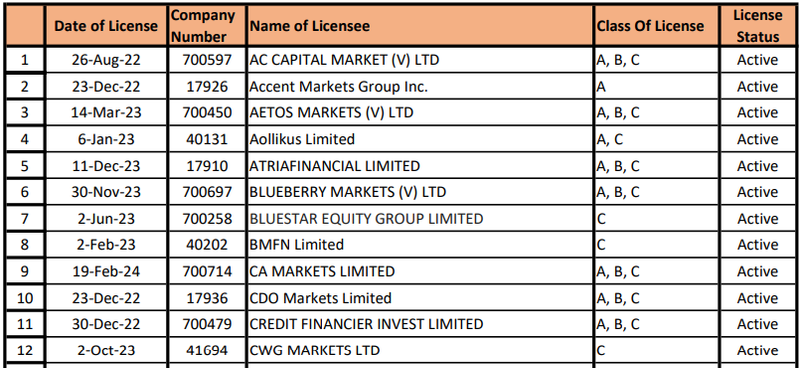
Task: Select the AC CAPITAL MARKET (V) LTD cell
Action: 420,60
